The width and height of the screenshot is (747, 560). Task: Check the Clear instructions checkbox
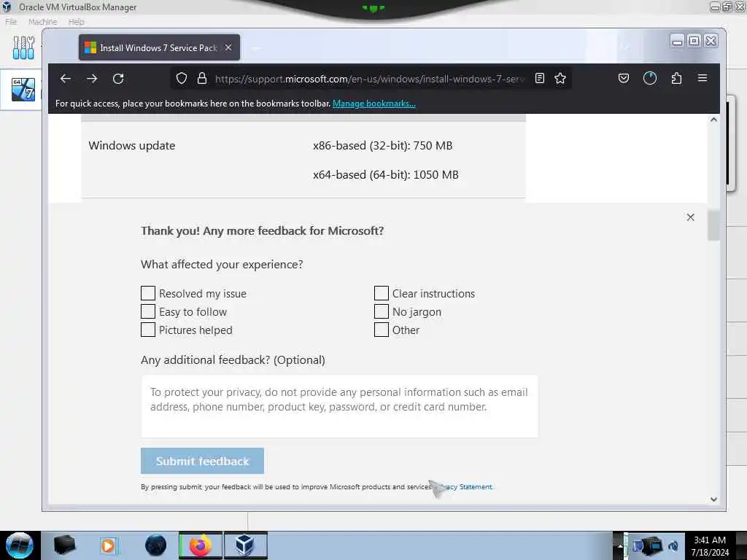[x=381, y=293]
